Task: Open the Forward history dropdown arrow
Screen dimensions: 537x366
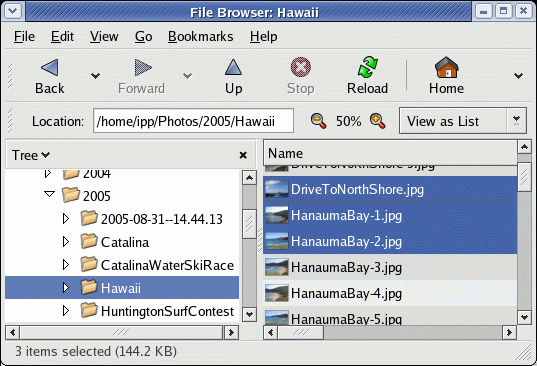Action: (187, 75)
